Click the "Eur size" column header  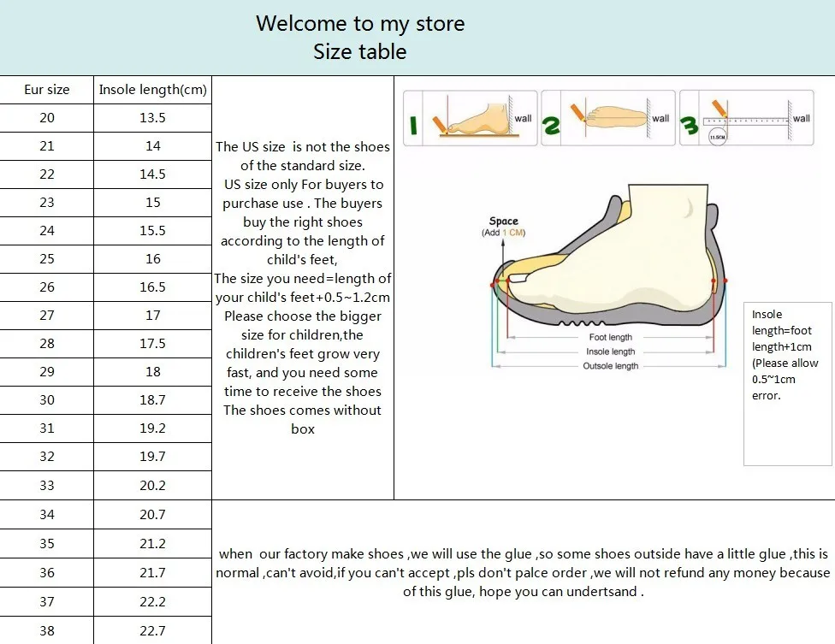[x=47, y=90]
